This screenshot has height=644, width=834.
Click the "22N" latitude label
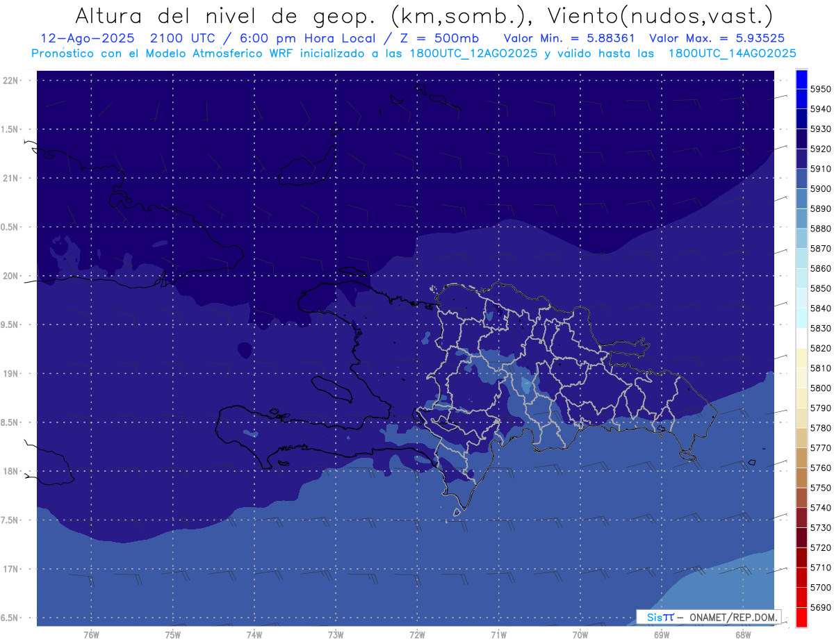tap(10, 80)
